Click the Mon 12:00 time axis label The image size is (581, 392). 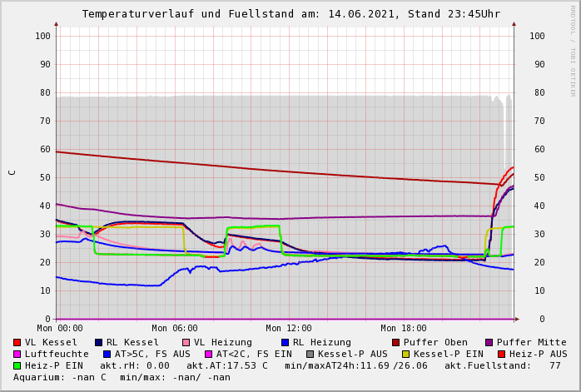click(x=289, y=329)
